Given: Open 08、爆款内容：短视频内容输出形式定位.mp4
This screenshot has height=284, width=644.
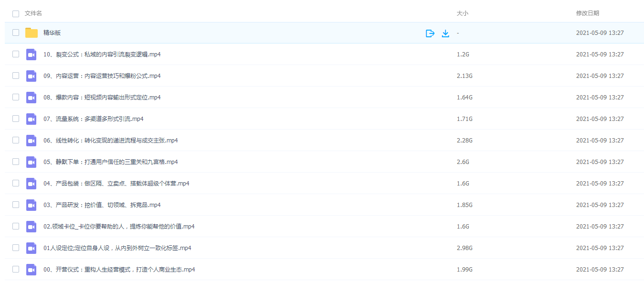Looking at the screenshot, I should pos(102,98).
